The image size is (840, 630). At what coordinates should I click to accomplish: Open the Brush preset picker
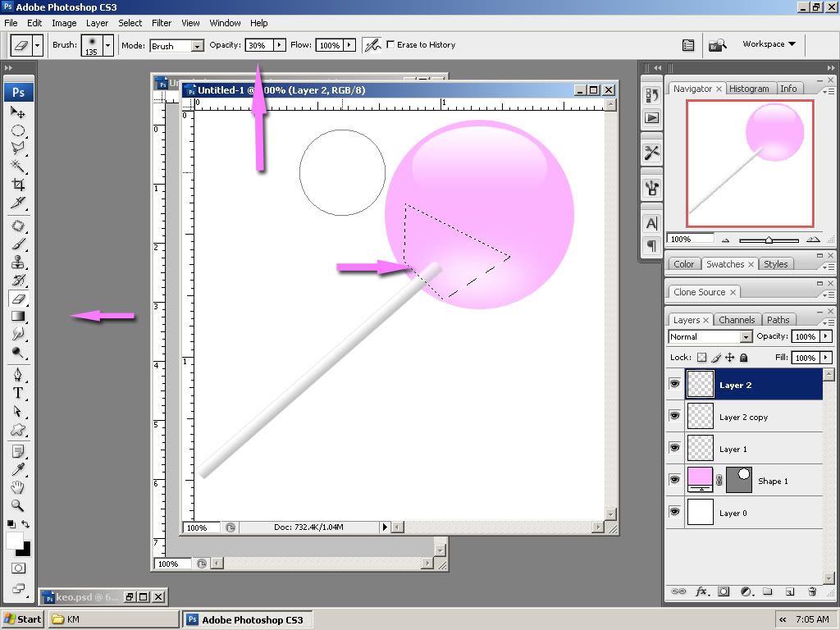pos(107,46)
